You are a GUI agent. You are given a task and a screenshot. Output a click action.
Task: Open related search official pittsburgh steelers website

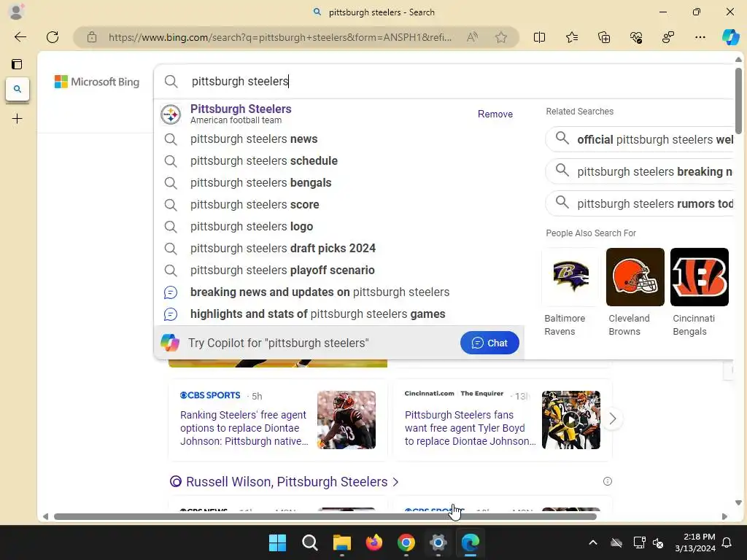(x=639, y=139)
